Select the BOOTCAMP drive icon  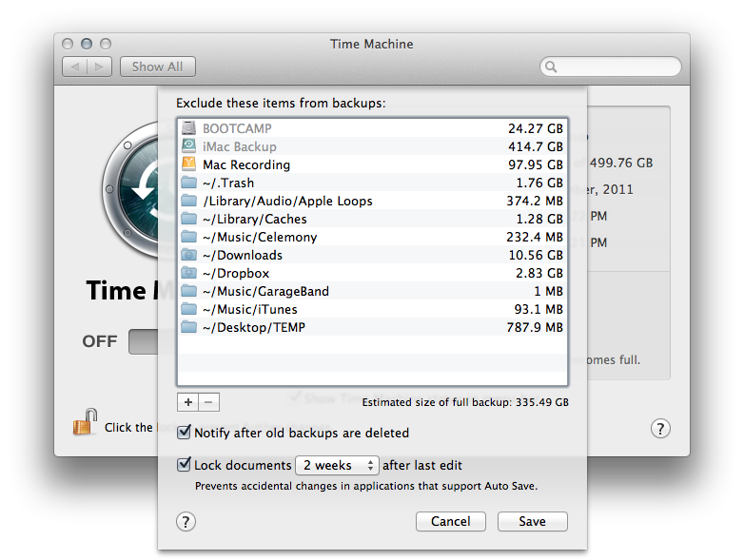tap(188, 128)
